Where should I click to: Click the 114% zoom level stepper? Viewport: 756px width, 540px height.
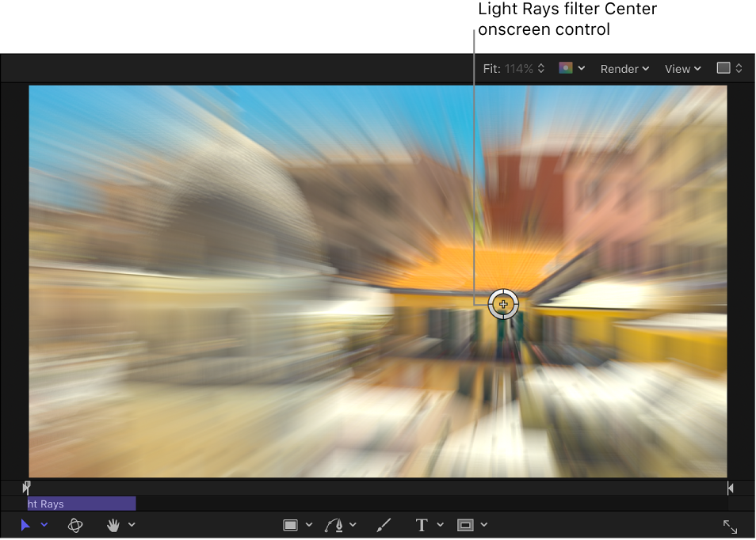(x=541, y=68)
